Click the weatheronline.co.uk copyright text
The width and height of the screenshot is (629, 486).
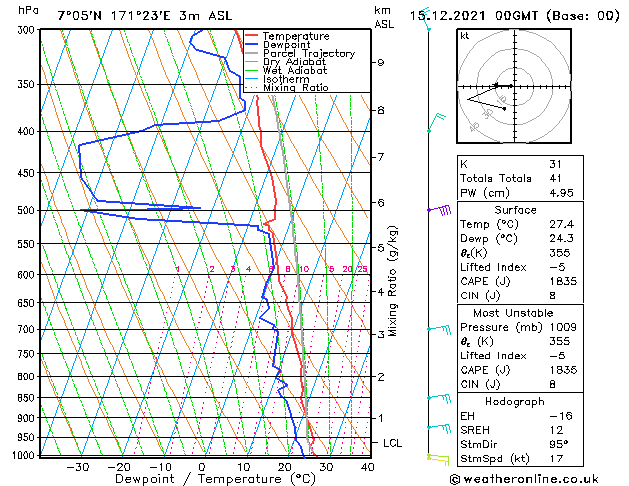[524, 479]
